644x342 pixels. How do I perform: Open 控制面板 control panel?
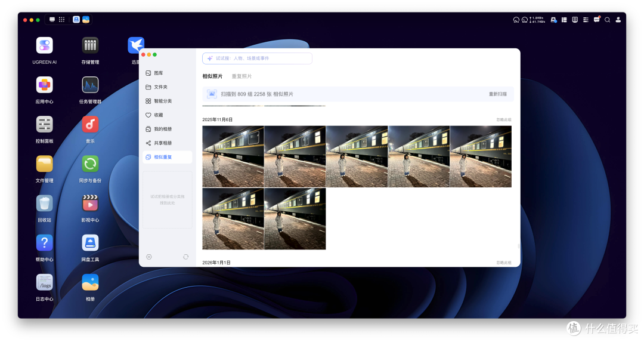44,125
